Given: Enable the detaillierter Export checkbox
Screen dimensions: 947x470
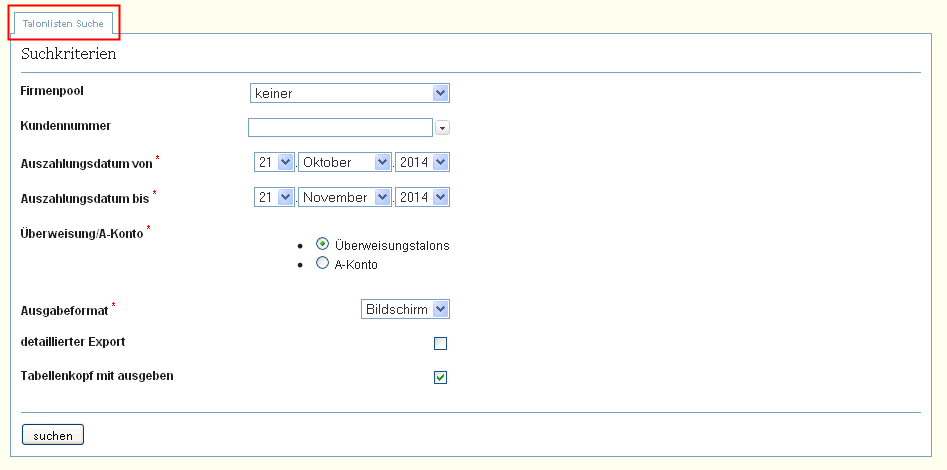Looking at the screenshot, I should (441, 344).
